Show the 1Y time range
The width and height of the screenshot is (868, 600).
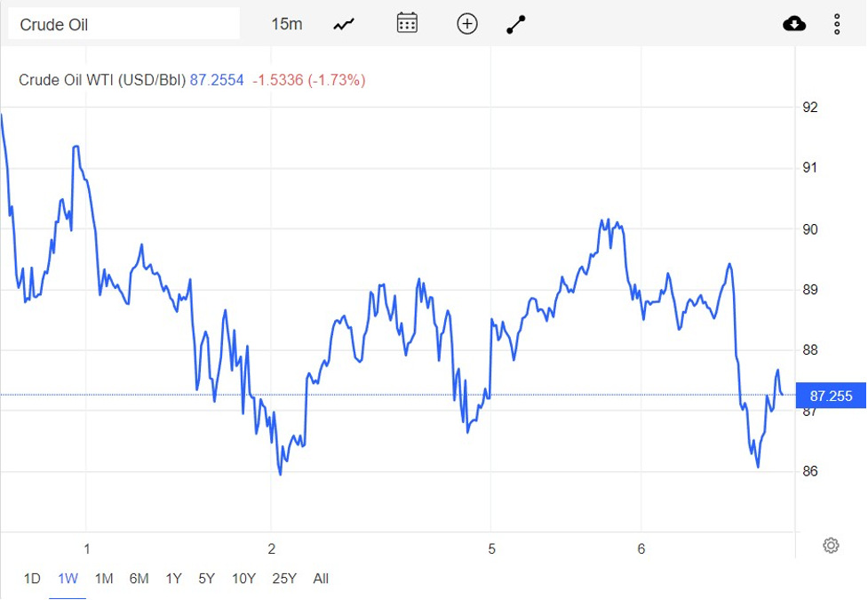(x=173, y=579)
